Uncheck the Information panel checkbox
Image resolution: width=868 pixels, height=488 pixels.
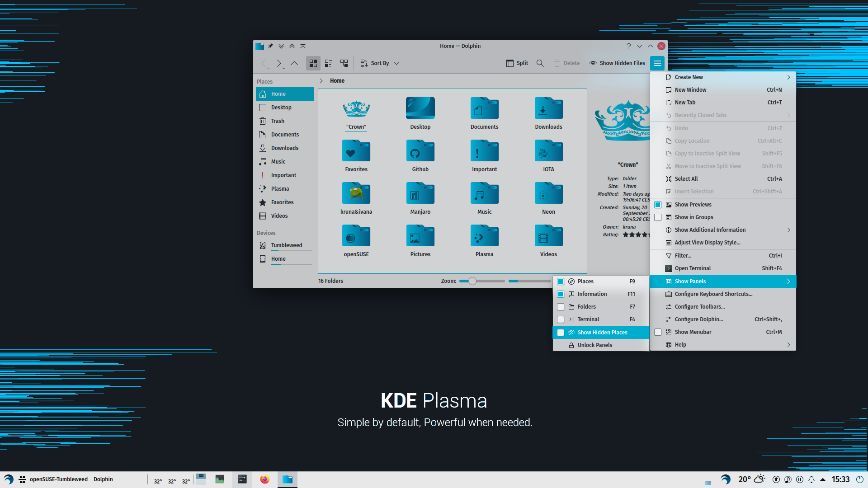tap(561, 294)
